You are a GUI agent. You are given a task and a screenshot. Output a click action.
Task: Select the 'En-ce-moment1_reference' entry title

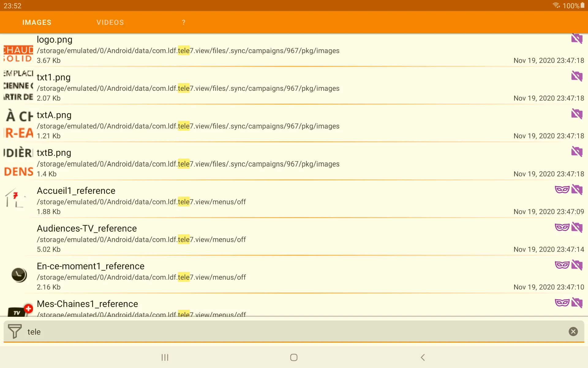(91, 266)
